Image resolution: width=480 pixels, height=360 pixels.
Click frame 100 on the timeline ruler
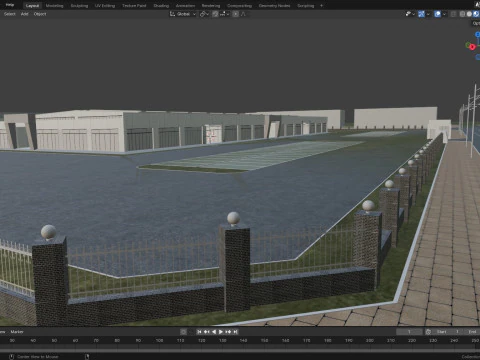(x=159, y=340)
